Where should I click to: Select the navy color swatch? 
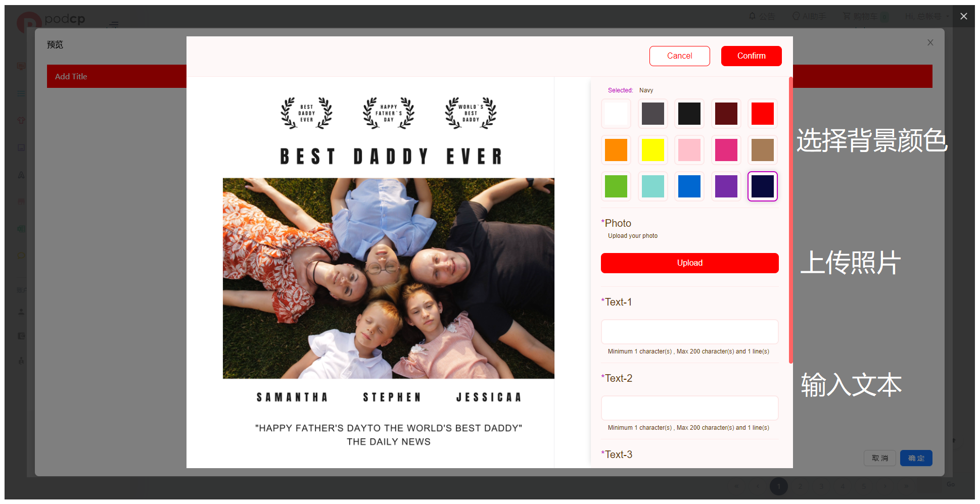pyautogui.click(x=763, y=186)
